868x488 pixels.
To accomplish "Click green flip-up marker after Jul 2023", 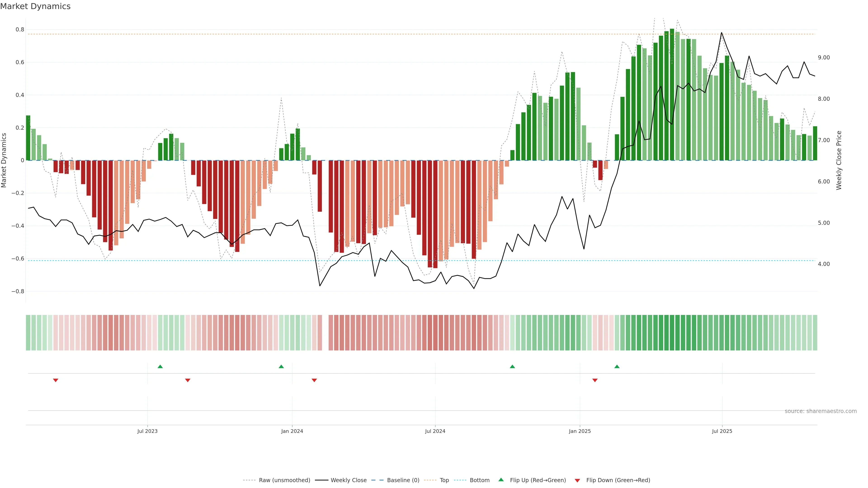I will (x=160, y=366).
